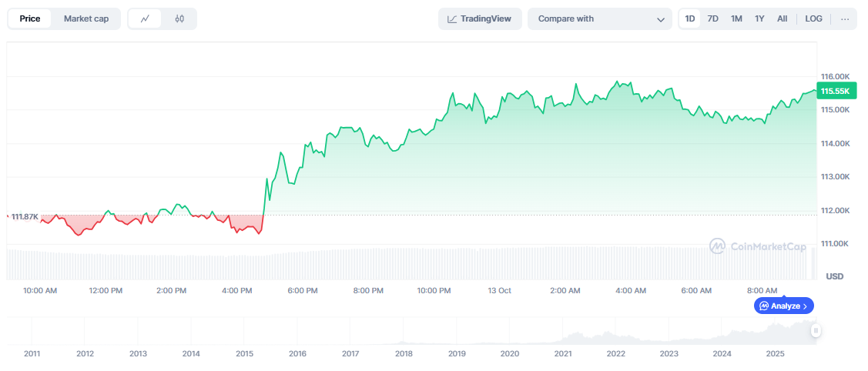Image resolution: width=868 pixels, height=371 pixels.
Task: Switch to candlestick chart icon
Action: (x=179, y=18)
